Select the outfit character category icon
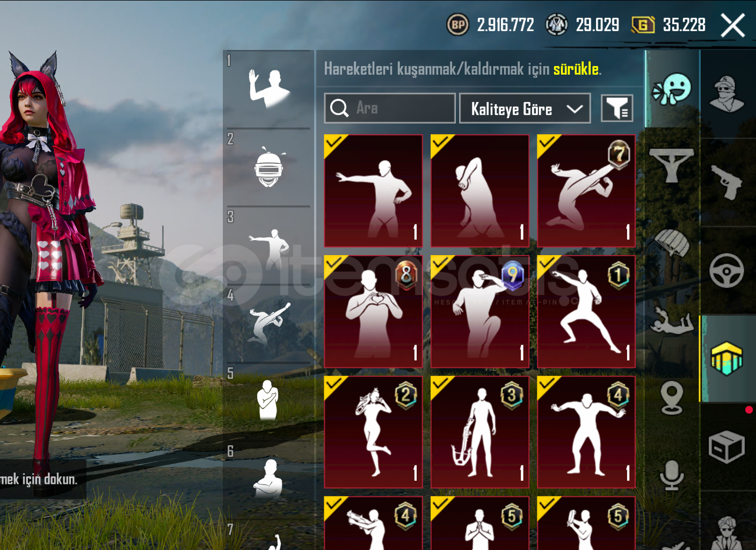This screenshot has height=550, width=756. coord(726,93)
